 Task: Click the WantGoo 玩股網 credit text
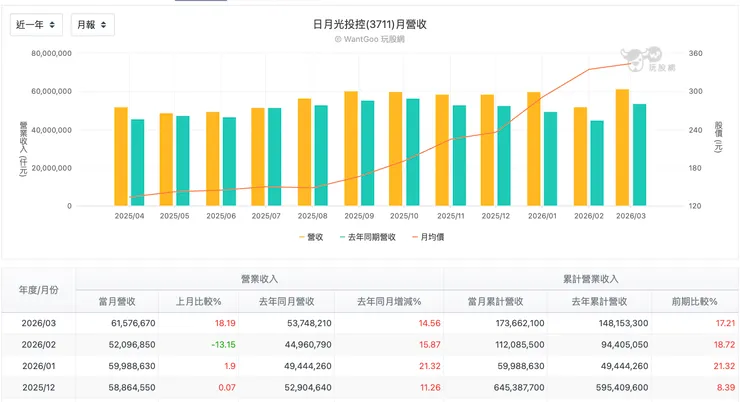(370, 39)
